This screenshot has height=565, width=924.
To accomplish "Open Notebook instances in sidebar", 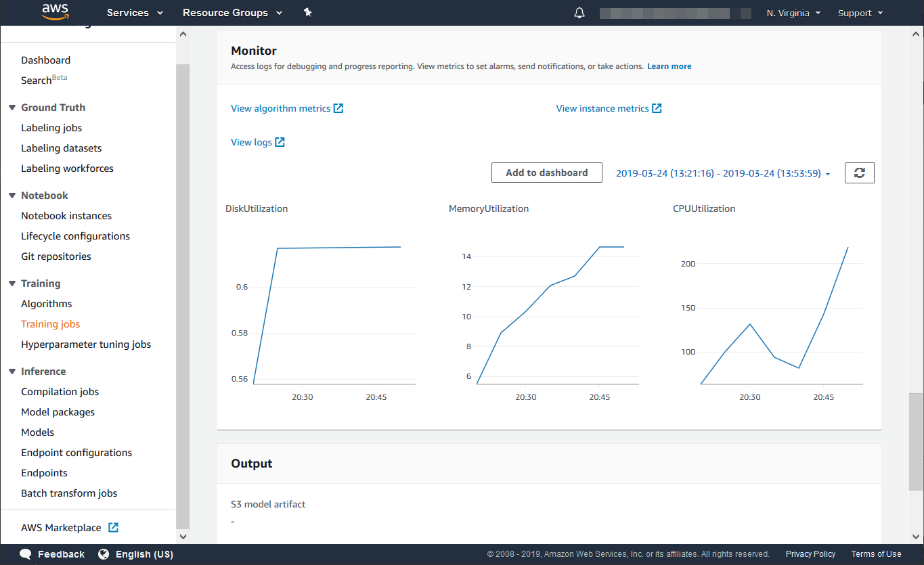I will point(66,216).
